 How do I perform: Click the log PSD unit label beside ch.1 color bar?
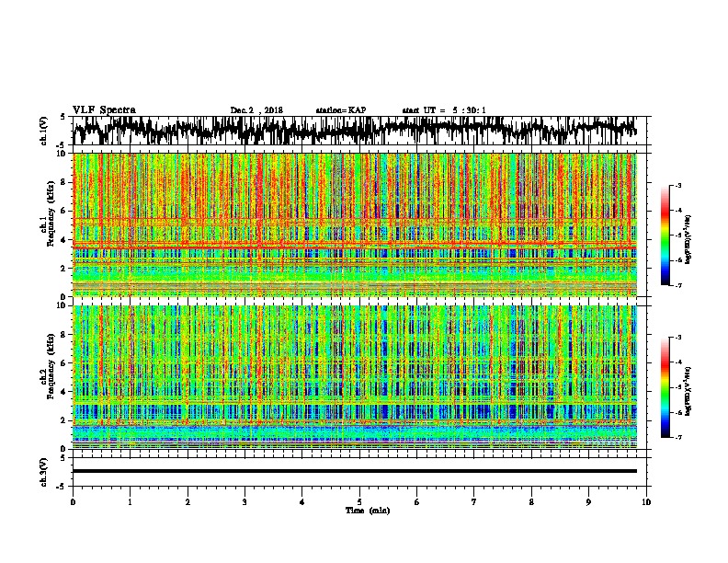coord(688,240)
